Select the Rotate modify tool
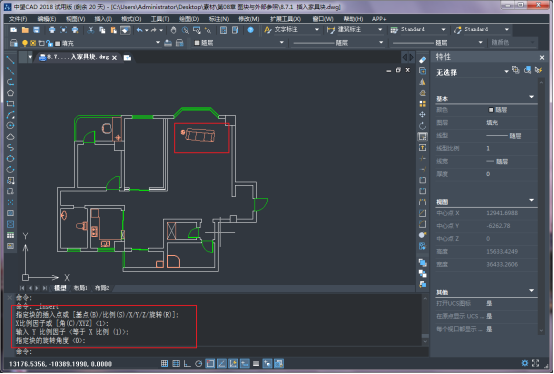Screen dimensions: 554x374 click(423, 126)
